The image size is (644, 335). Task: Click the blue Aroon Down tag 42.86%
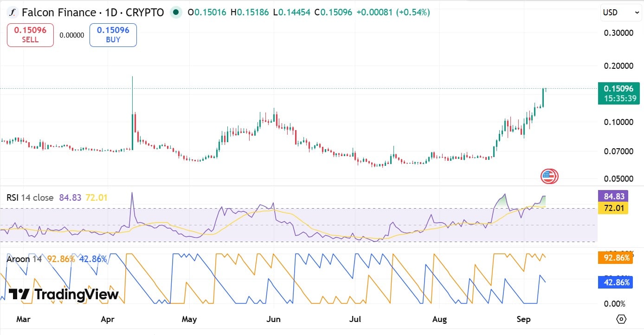coord(615,282)
